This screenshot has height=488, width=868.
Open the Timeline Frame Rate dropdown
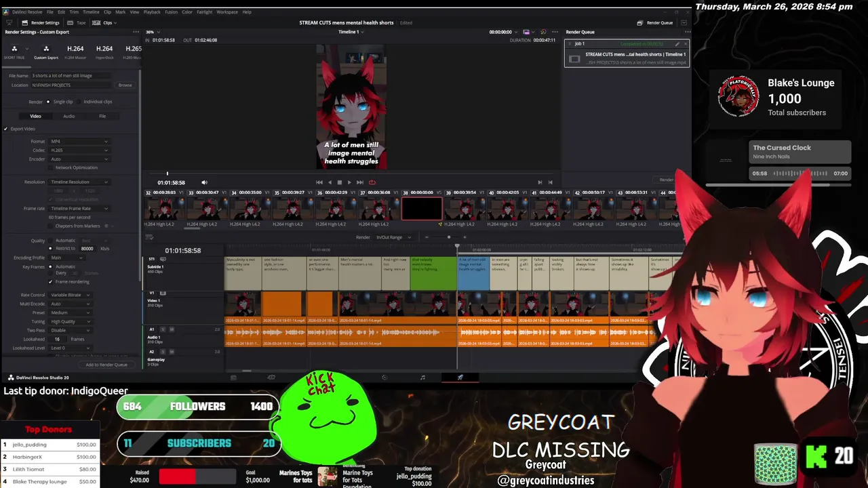(x=79, y=208)
